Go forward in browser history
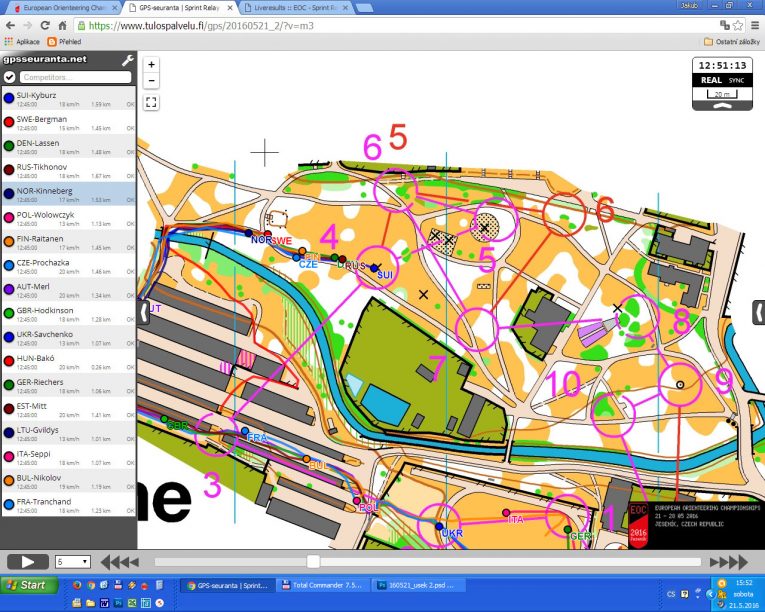 27,25
